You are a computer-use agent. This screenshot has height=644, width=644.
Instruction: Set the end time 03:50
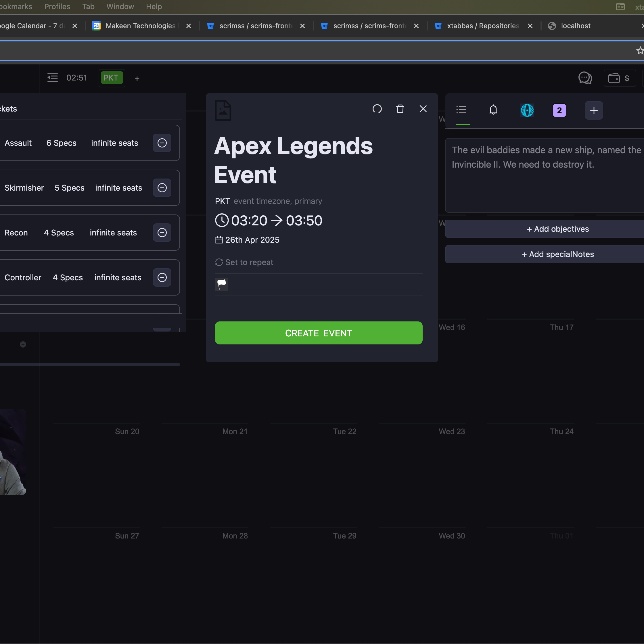[304, 220]
